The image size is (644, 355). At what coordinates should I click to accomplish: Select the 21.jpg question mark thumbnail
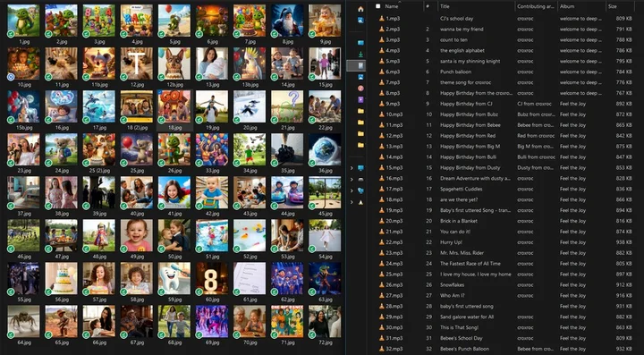(287, 106)
